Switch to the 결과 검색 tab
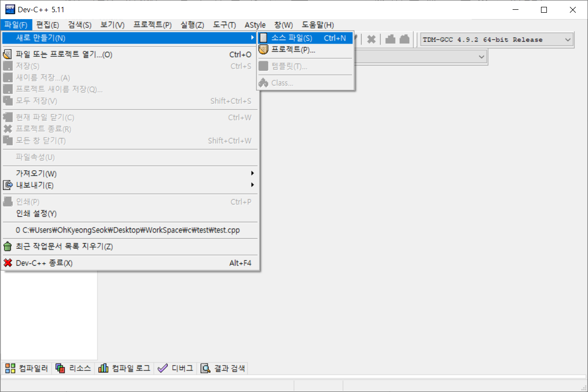Viewport: 588px width, 392px height. [x=223, y=369]
